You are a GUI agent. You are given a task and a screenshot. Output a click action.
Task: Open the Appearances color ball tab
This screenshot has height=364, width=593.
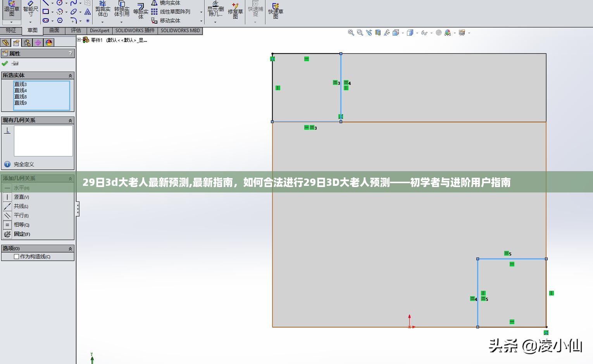click(49, 43)
